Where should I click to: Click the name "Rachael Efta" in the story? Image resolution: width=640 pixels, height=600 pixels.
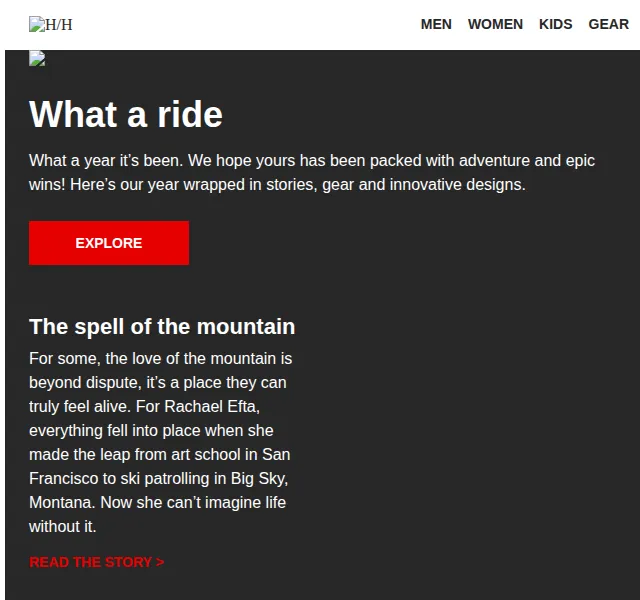(x=212, y=407)
